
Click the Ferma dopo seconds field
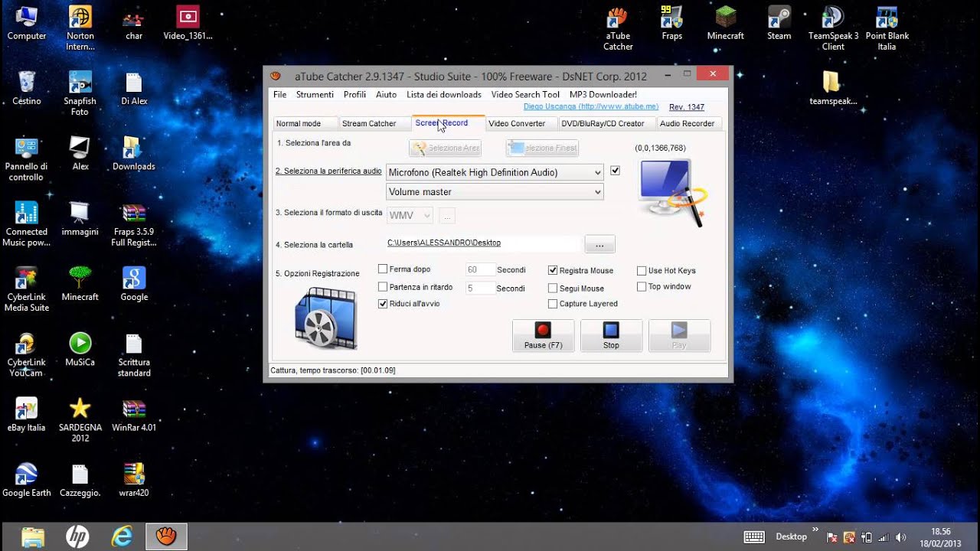(480, 270)
